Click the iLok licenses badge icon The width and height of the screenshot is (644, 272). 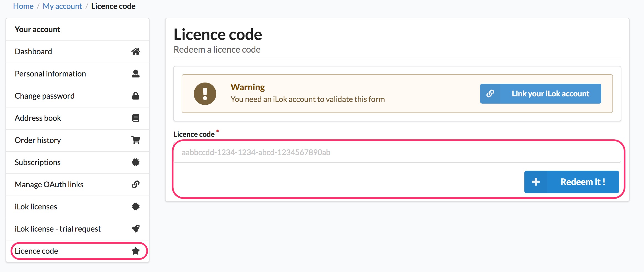tap(135, 207)
